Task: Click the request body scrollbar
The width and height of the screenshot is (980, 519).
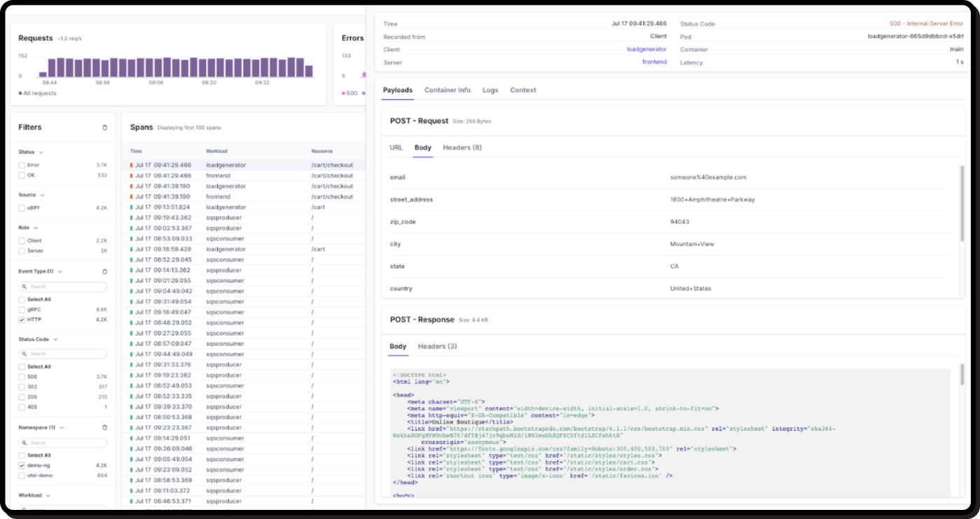Action: coord(962,203)
